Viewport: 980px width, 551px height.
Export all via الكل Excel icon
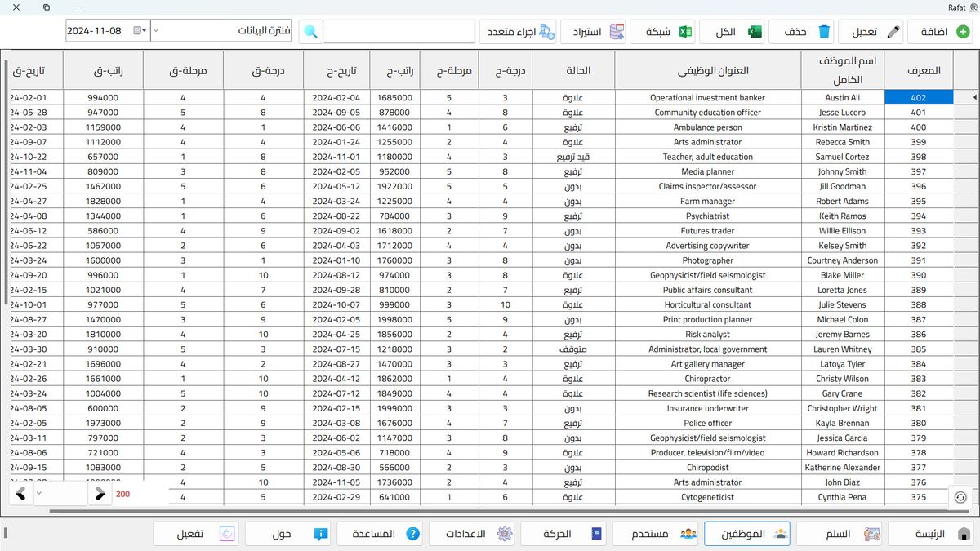click(x=755, y=32)
